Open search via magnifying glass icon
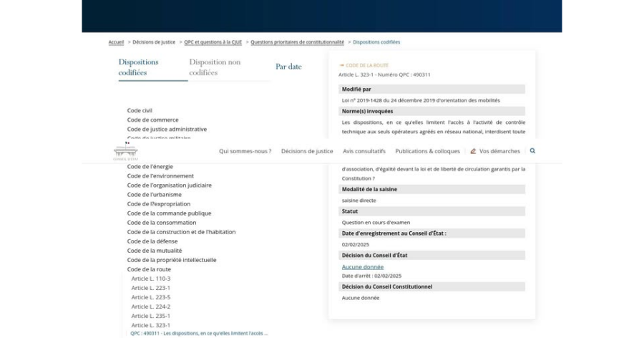 tap(532, 151)
